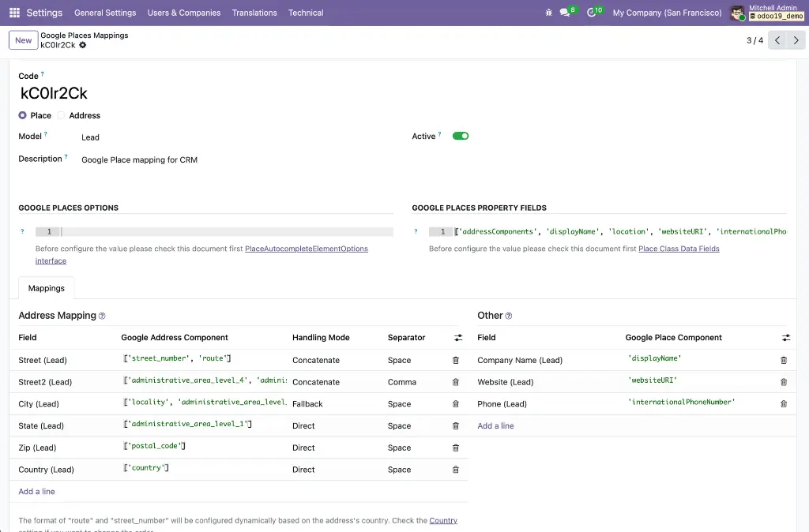
Task: Delete the Street2 (Lead) mapping row
Action: tap(456, 382)
